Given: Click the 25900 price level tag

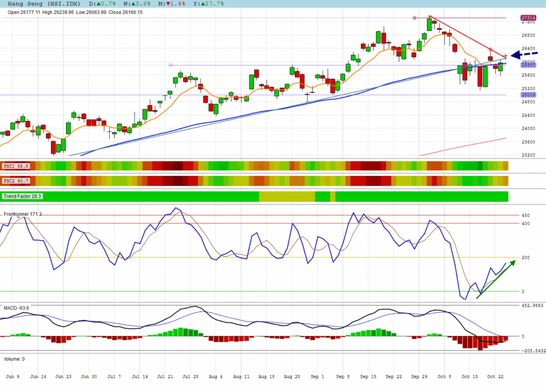Looking at the screenshot, I should pyautogui.click(x=528, y=63).
